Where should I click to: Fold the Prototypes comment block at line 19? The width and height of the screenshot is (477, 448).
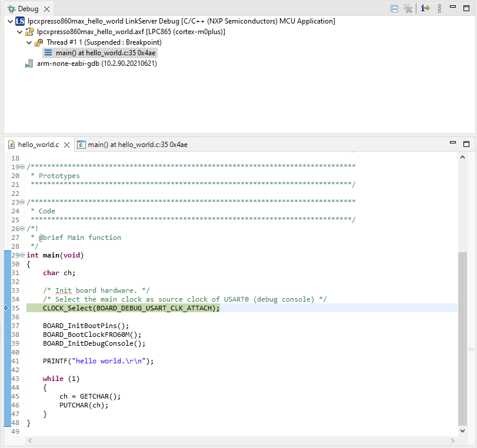point(22,167)
